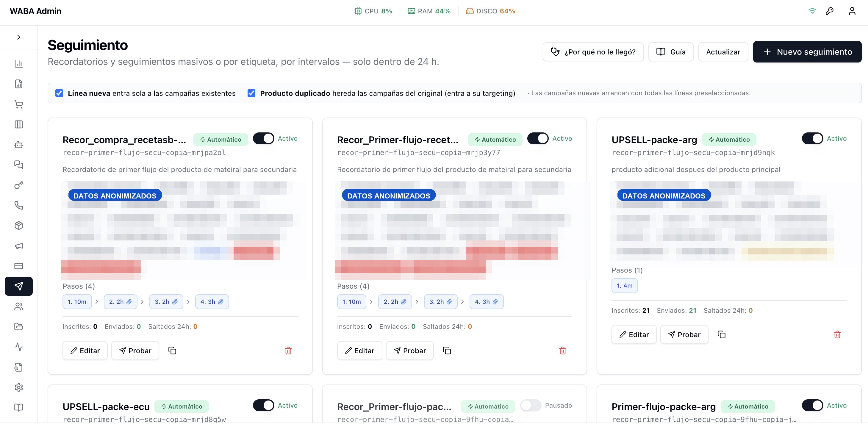The width and height of the screenshot is (868, 427).
Task: Click the Actualizar button
Action: click(723, 52)
